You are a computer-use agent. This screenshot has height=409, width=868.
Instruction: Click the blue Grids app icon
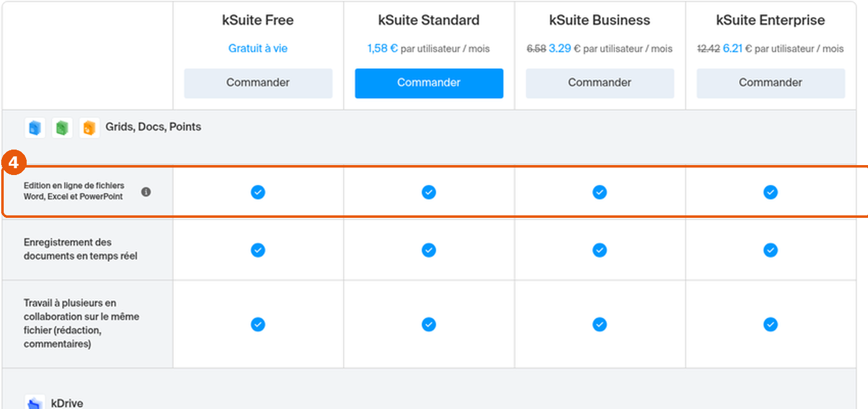[x=35, y=128]
